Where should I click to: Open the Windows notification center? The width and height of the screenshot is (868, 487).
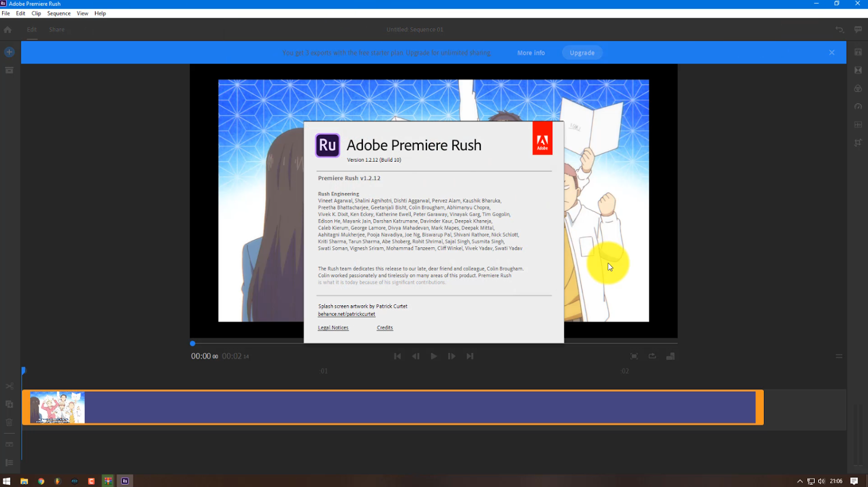point(854,481)
